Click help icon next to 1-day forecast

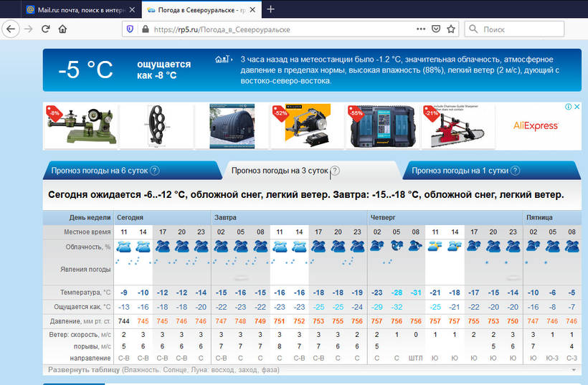(516, 171)
